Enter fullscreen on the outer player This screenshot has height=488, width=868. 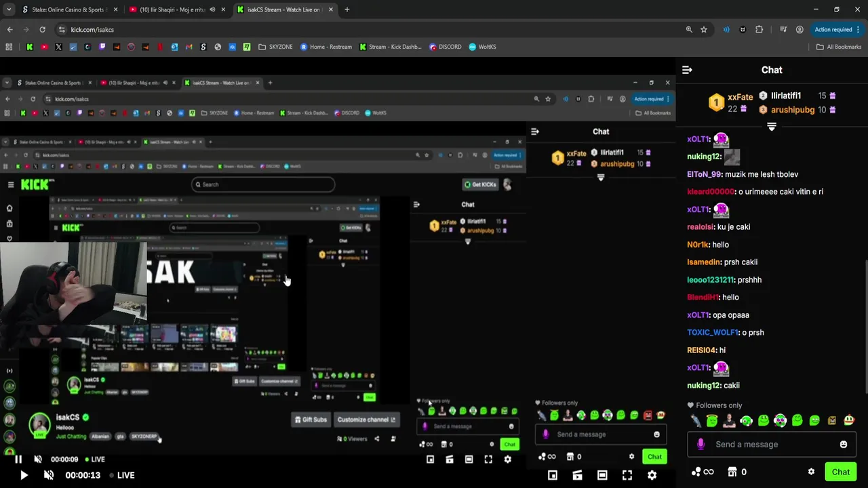(627, 475)
